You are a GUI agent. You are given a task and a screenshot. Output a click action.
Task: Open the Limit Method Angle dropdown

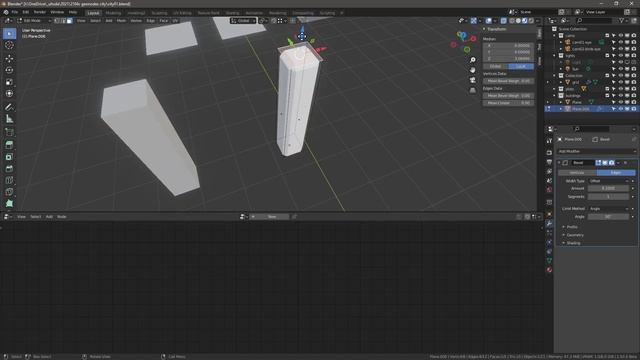tap(609, 209)
